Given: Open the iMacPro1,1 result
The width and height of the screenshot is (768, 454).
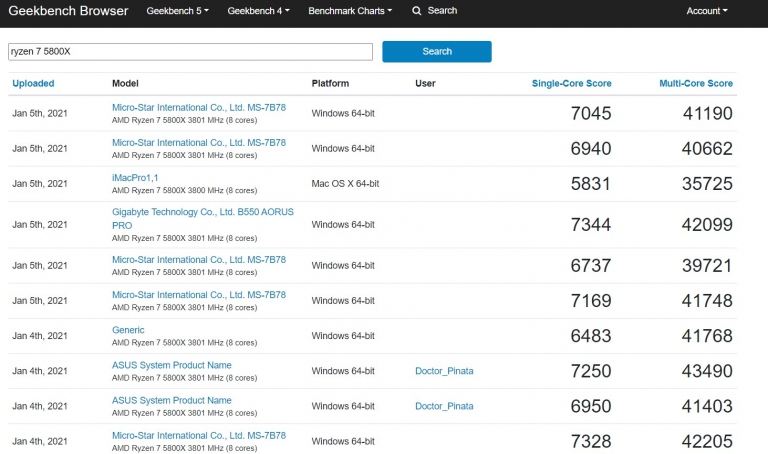Looking at the screenshot, I should [135, 178].
